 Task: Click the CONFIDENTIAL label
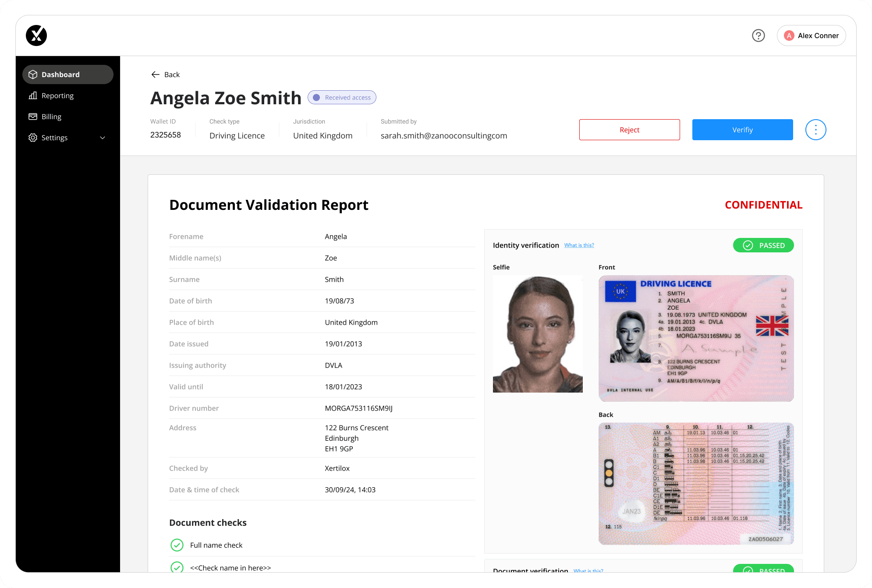click(763, 205)
